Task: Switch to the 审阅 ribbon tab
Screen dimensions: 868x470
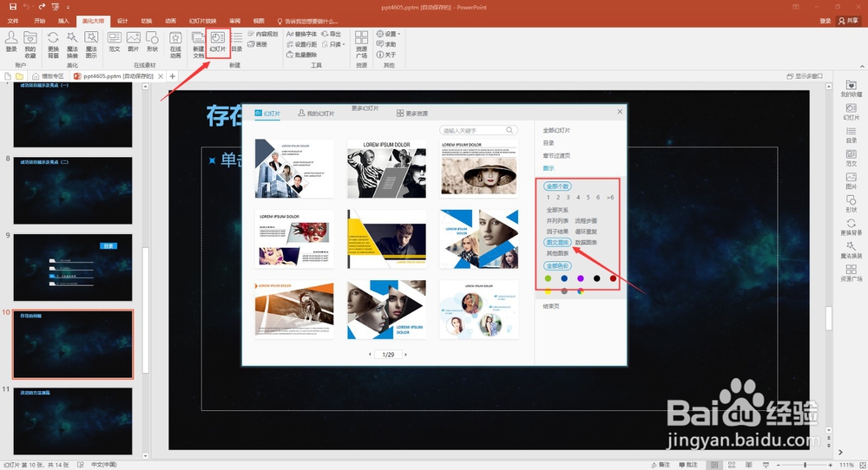Action: pos(234,21)
